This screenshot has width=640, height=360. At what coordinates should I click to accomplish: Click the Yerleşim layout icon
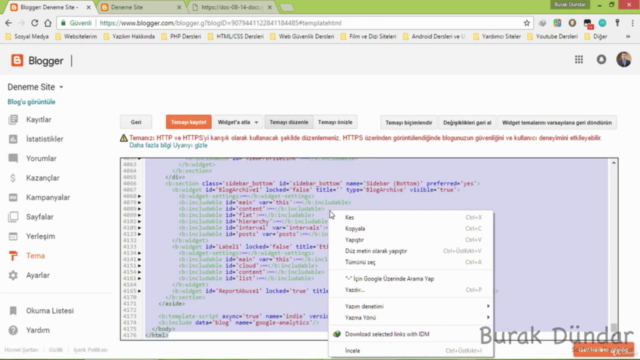tap(13, 236)
